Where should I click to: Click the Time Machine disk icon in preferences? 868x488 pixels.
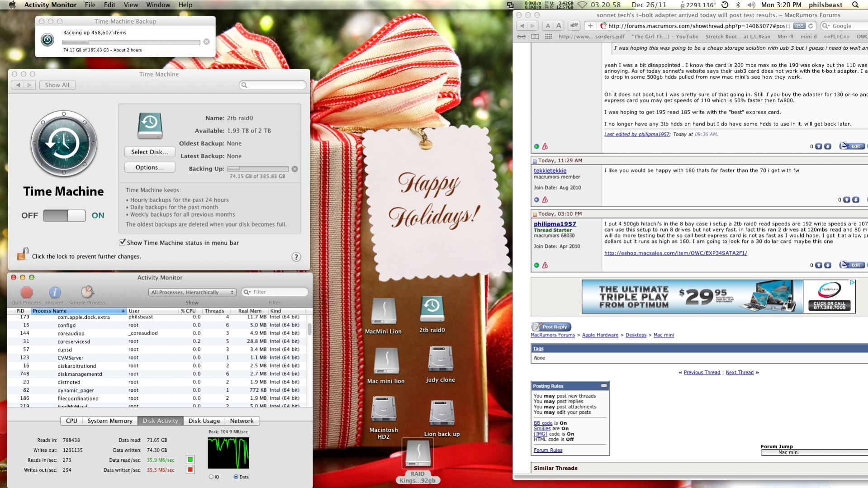150,125
